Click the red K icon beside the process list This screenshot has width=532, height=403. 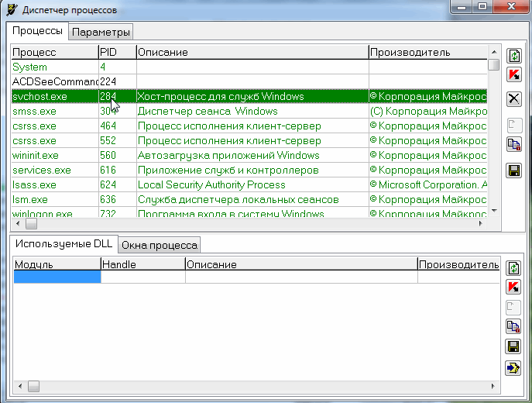(x=514, y=74)
